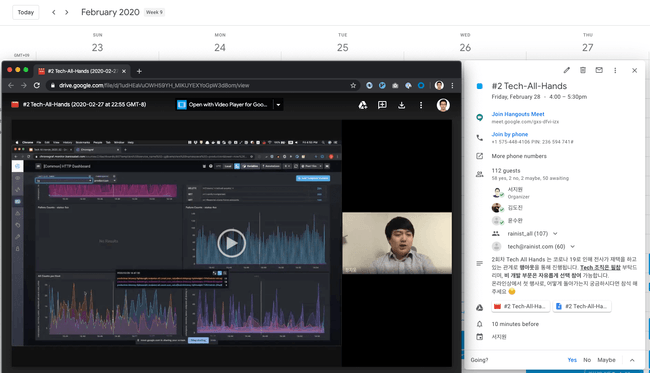
Task: Respond Yes to the event invitation
Action: pyautogui.click(x=572, y=360)
